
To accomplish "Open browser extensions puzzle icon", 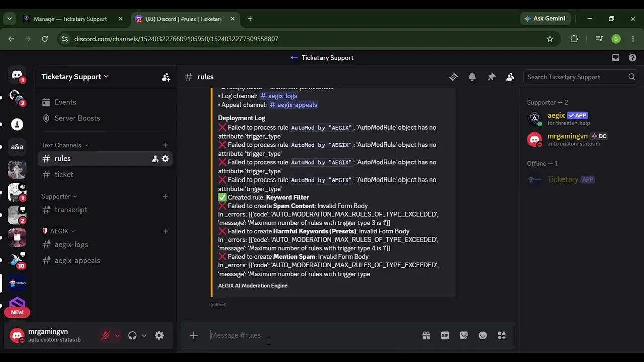I will (574, 39).
